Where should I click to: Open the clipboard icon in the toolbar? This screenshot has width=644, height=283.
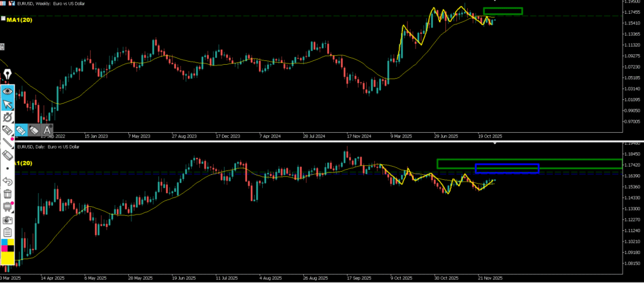[8, 233]
